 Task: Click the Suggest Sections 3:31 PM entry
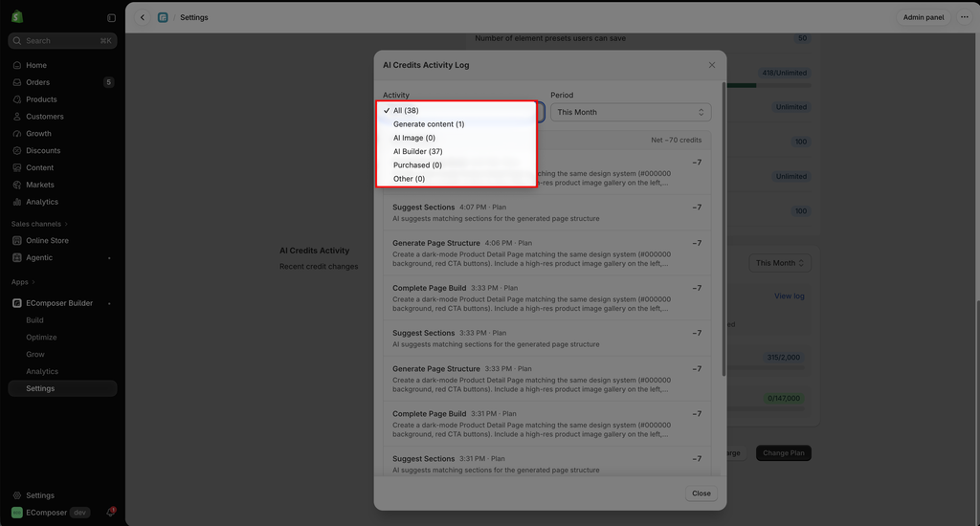(546, 462)
